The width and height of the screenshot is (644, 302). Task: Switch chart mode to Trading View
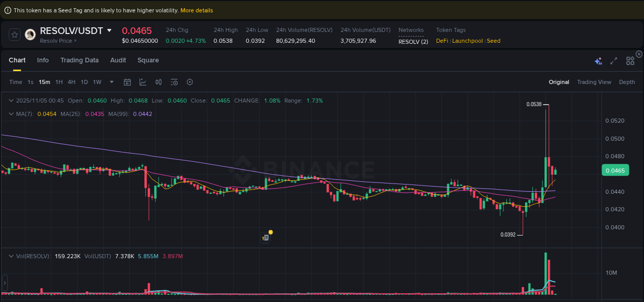[x=594, y=82]
